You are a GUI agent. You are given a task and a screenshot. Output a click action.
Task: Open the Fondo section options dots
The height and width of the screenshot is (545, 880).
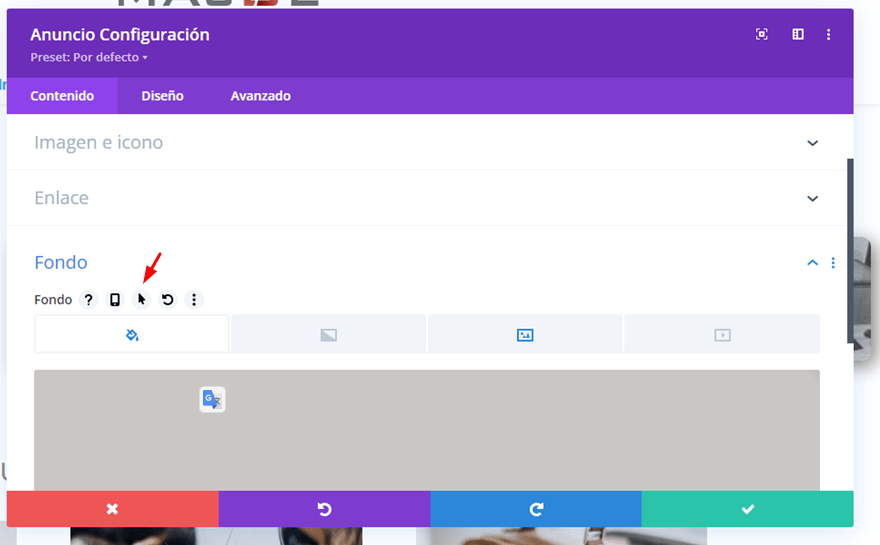[x=833, y=263]
